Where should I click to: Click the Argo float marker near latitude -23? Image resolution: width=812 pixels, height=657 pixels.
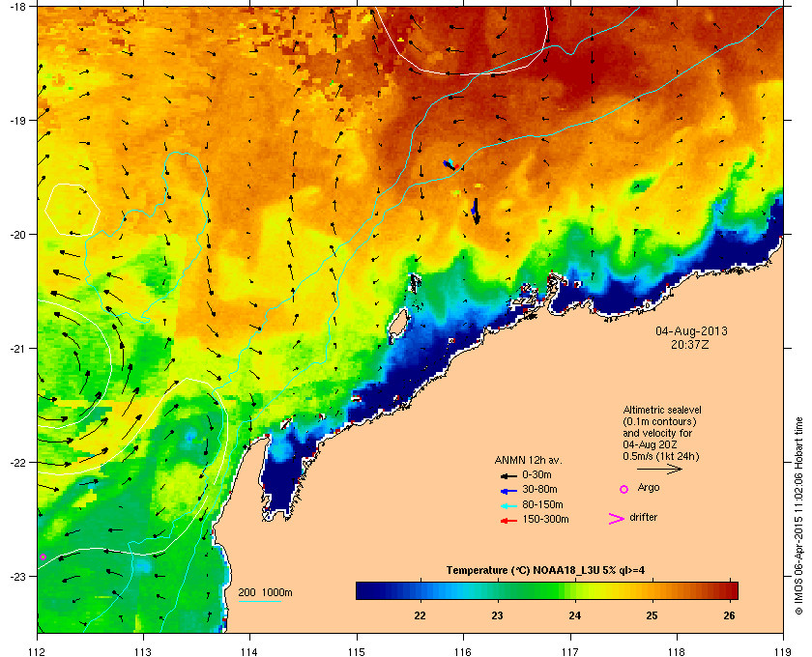tap(43, 557)
